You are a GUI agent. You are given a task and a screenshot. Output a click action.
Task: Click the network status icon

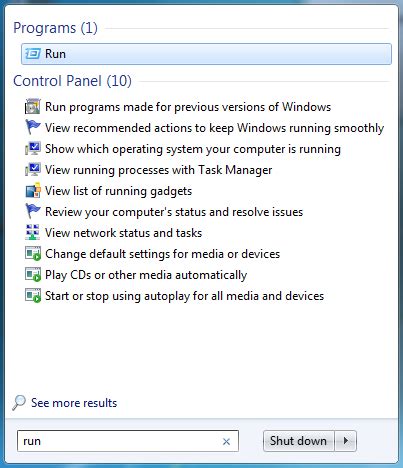33,233
